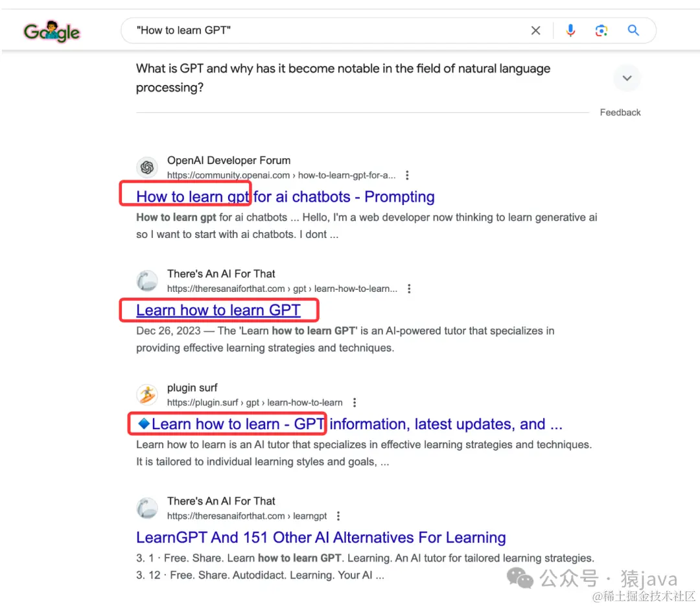The height and width of the screenshot is (607, 700).
Task: Expand the 'What is GPT' question
Action: point(627,78)
